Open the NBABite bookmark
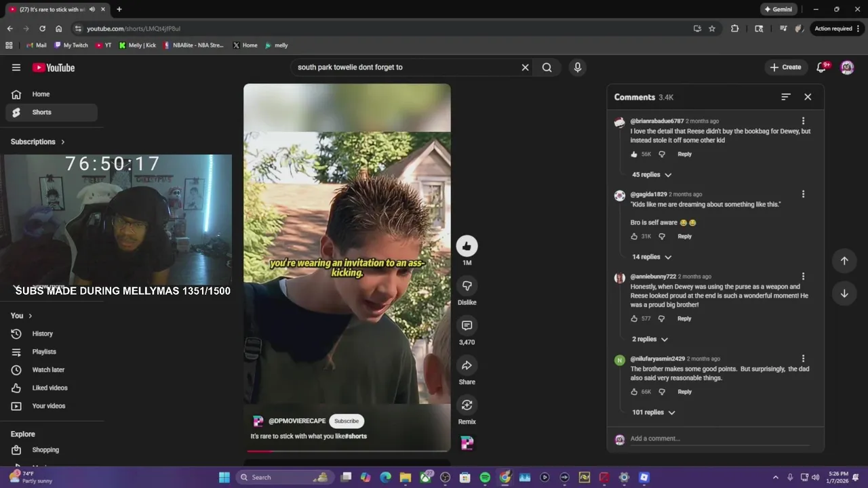This screenshot has height=488, width=868. pos(194,45)
